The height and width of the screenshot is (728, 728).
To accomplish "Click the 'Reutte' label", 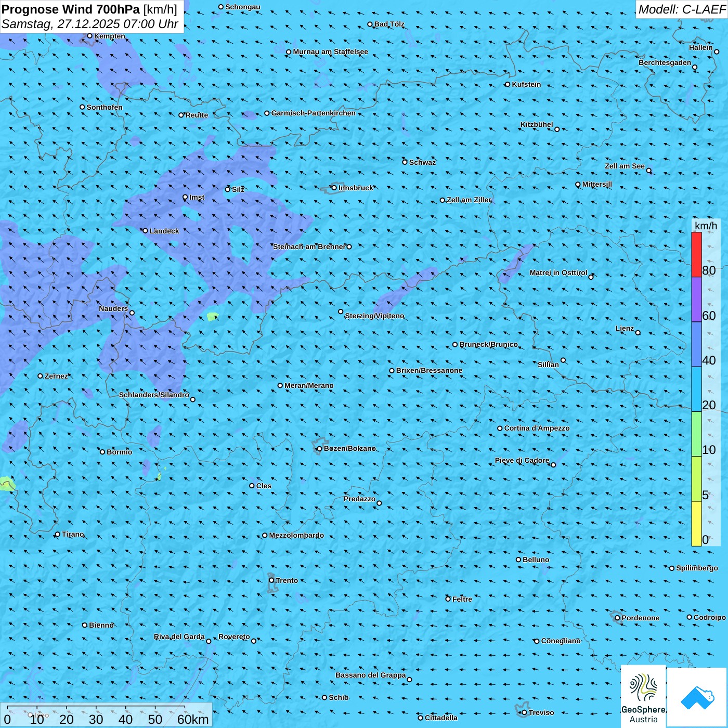I will pos(197,115).
